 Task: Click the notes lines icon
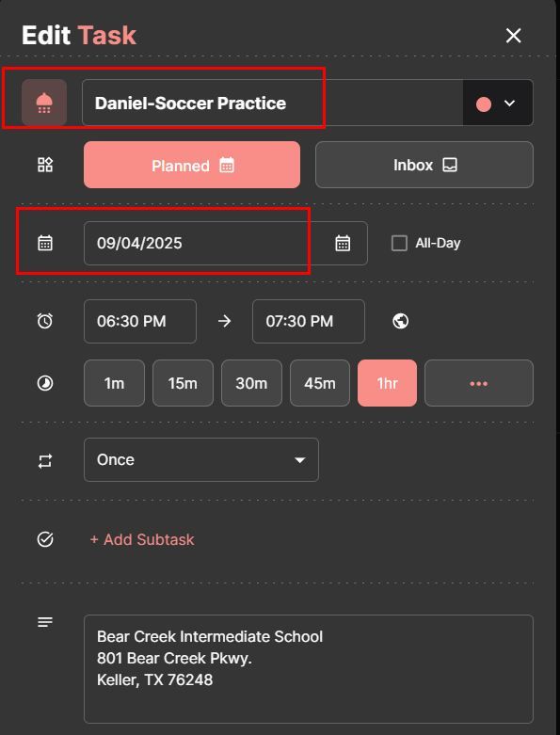pyautogui.click(x=45, y=622)
